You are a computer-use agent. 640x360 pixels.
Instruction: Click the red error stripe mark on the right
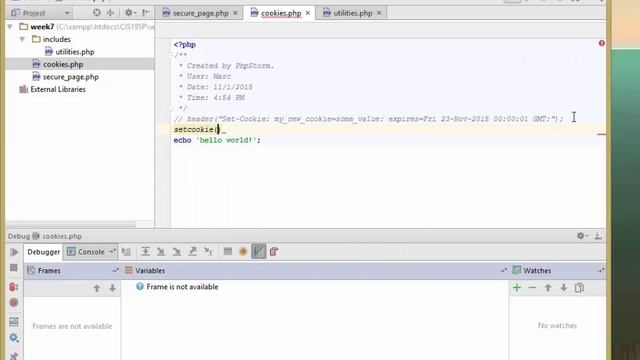[x=602, y=134]
